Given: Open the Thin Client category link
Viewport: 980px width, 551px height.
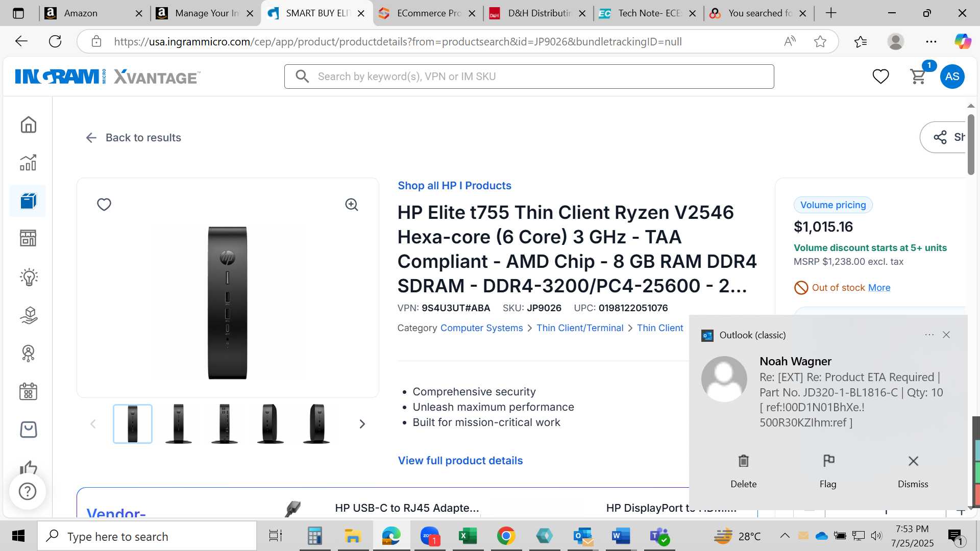Looking at the screenshot, I should tap(660, 328).
